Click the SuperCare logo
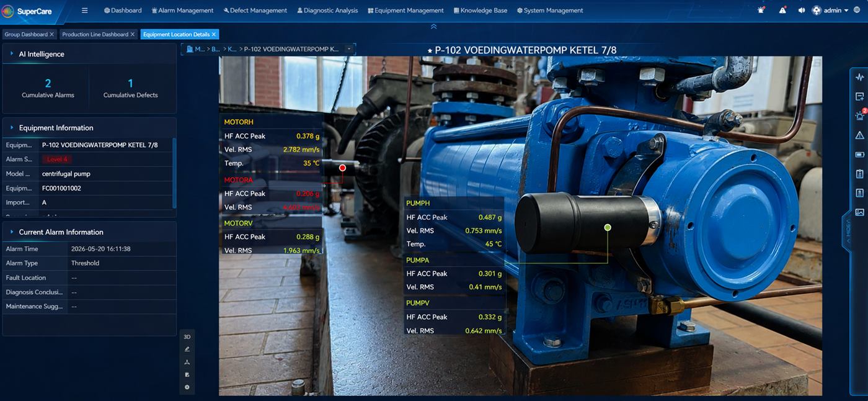This screenshot has width=868, height=401. [27, 11]
